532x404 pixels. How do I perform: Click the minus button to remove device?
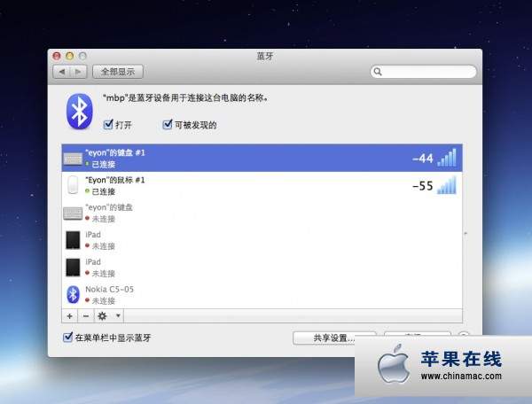pyautogui.click(x=86, y=315)
